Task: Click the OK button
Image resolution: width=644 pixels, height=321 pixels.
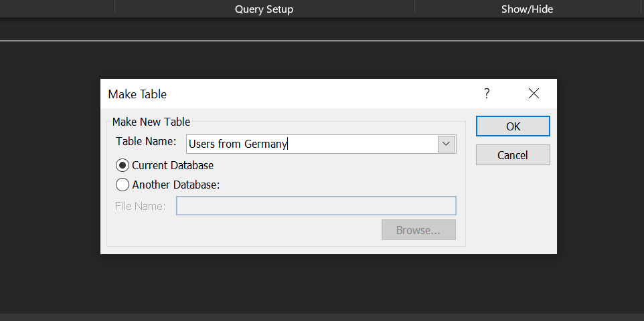Action: click(x=513, y=126)
